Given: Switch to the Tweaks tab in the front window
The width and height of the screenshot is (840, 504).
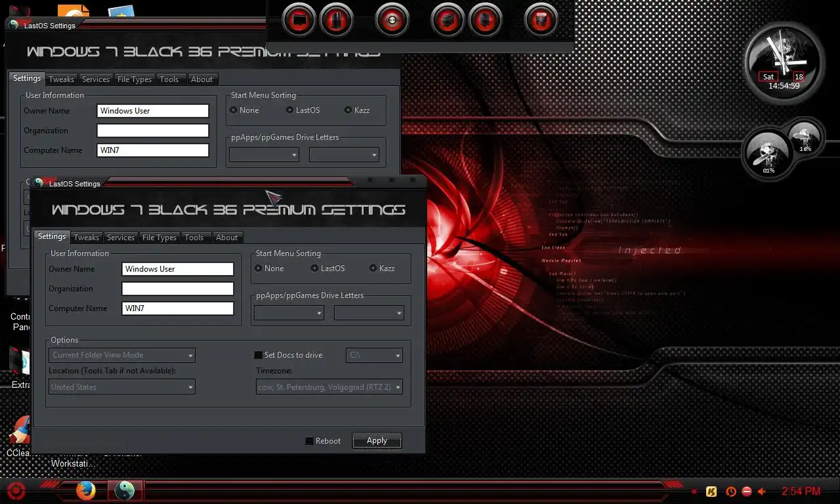Looking at the screenshot, I should point(86,238).
